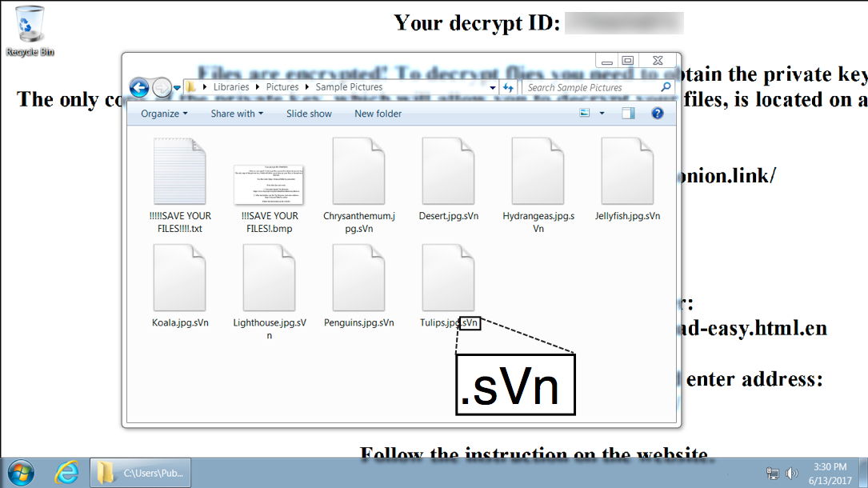Select the Jellyfish.jpg.sVn file icon

628,171
